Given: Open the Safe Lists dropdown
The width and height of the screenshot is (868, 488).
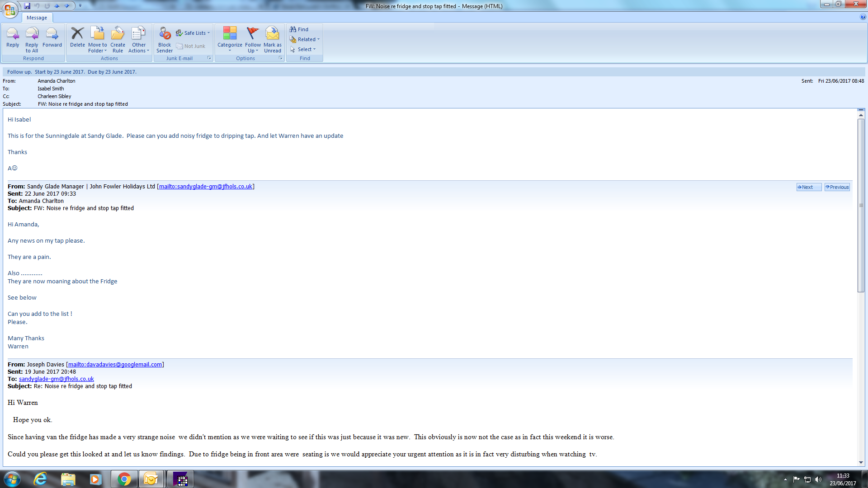Looking at the screenshot, I should (193, 33).
